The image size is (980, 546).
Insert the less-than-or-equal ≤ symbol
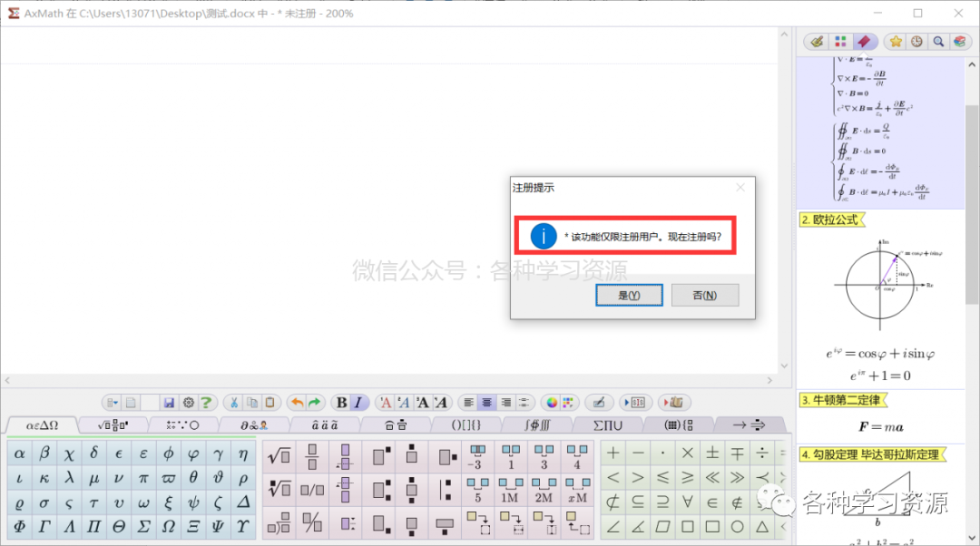(x=662, y=479)
